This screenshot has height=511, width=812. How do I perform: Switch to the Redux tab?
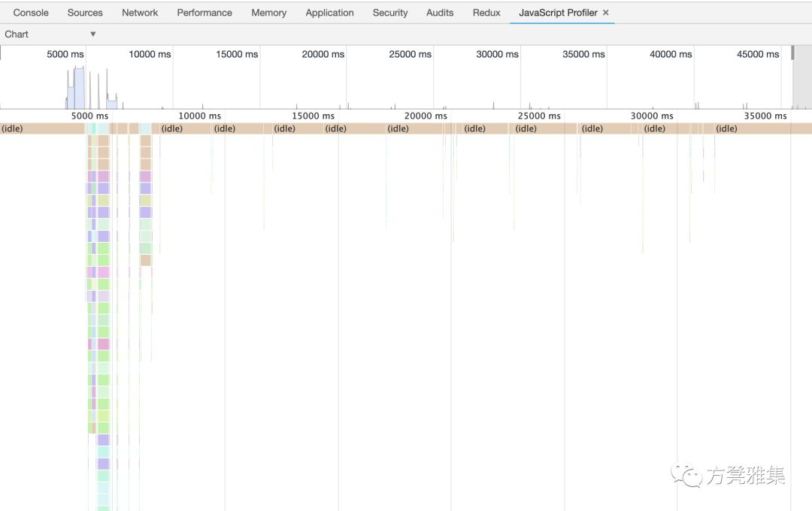click(486, 13)
